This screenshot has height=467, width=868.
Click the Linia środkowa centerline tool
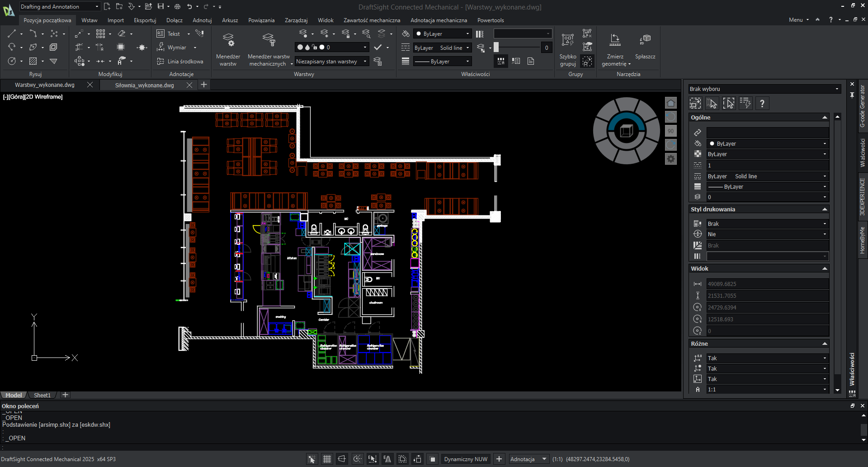pos(180,62)
